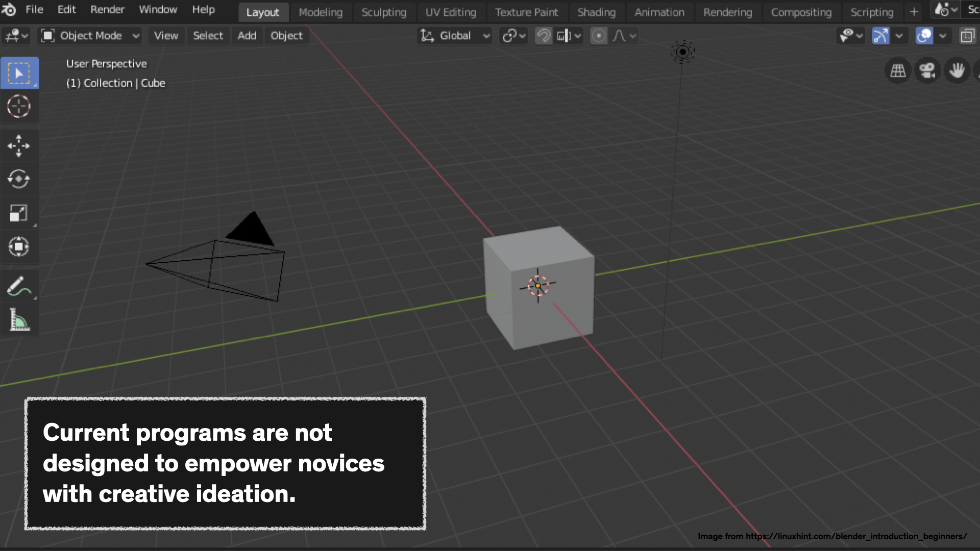Click the Add menu item
This screenshot has height=551, width=980.
click(247, 36)
